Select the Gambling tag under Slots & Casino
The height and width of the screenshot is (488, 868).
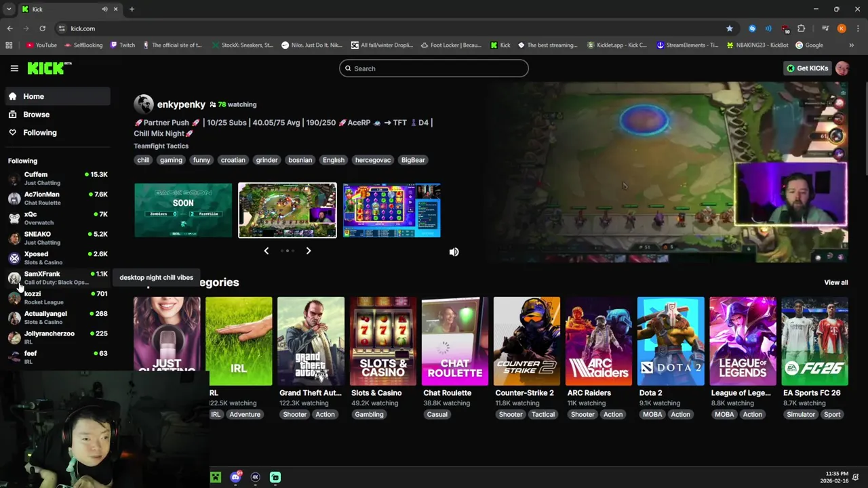tap(369, 415)
